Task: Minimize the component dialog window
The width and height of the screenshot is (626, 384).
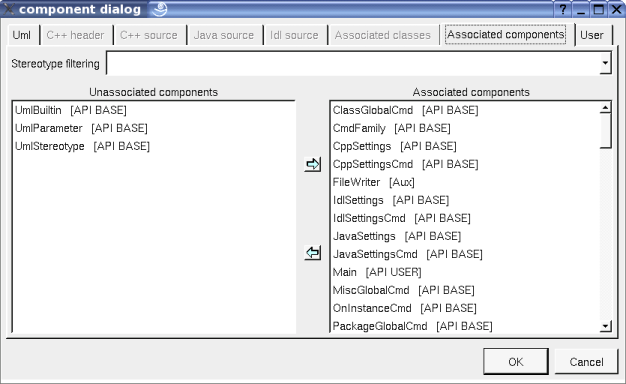Action: pos(581,9)
